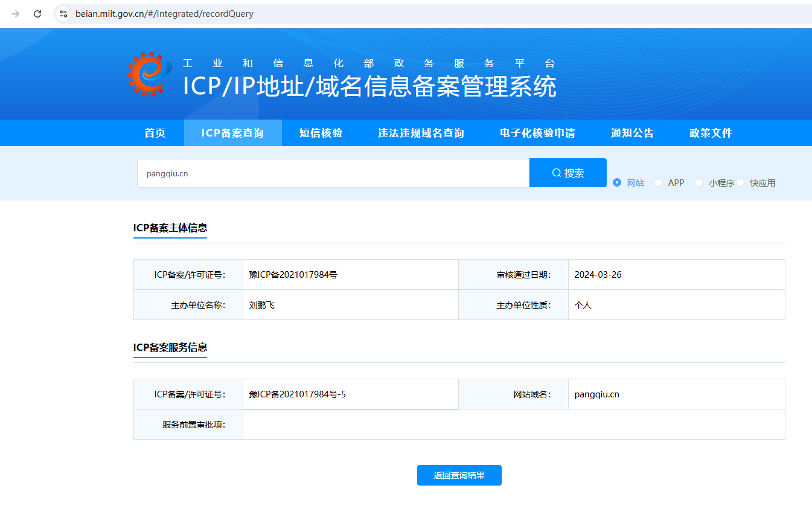Reload the page with refresh icon

[x=37, y=14]
